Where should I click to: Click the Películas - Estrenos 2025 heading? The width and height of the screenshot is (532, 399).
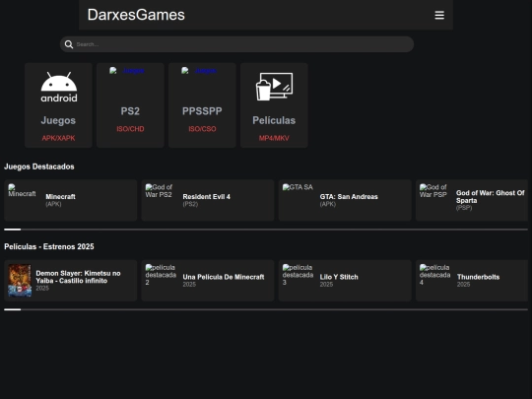pyautogui.click(x=49, y=246)
